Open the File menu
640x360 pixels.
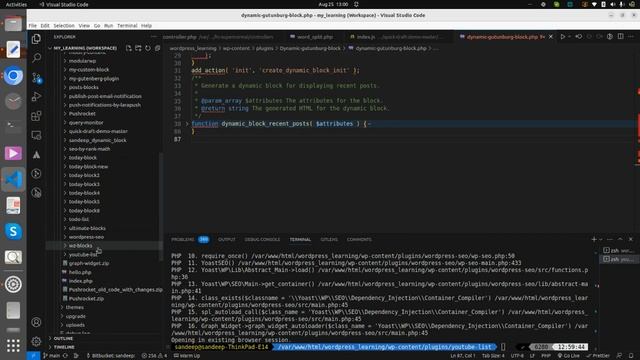(33, 26)
